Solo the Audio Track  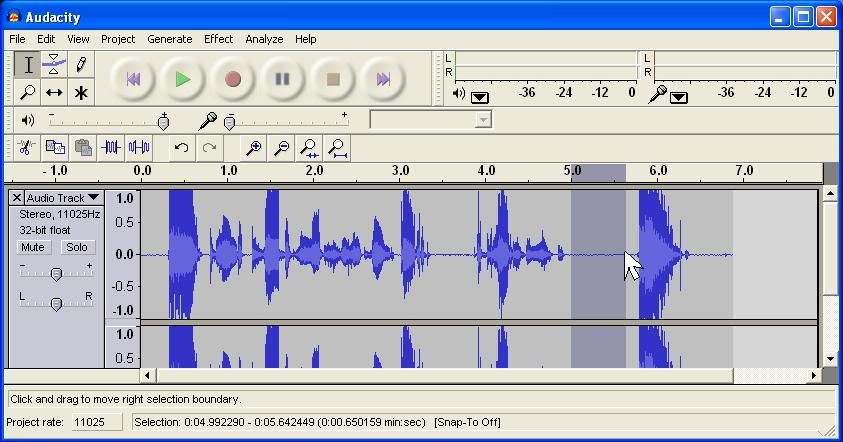point(77,247)
